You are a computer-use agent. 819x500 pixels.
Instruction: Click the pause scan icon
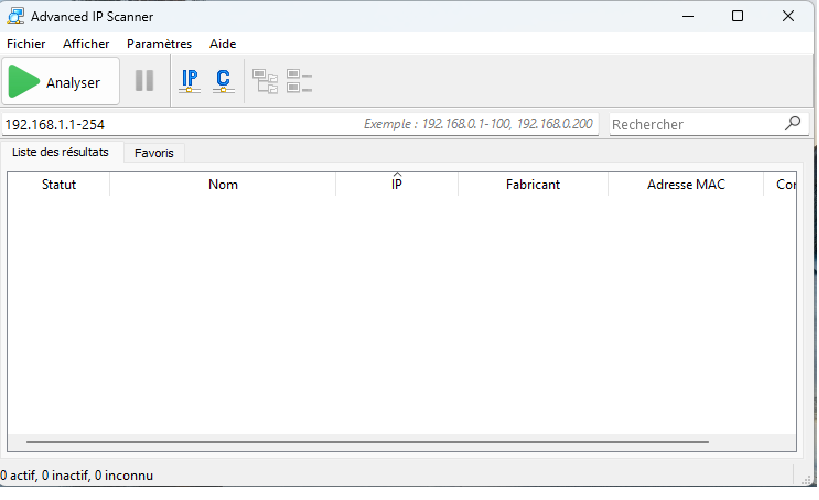[144, 81]
